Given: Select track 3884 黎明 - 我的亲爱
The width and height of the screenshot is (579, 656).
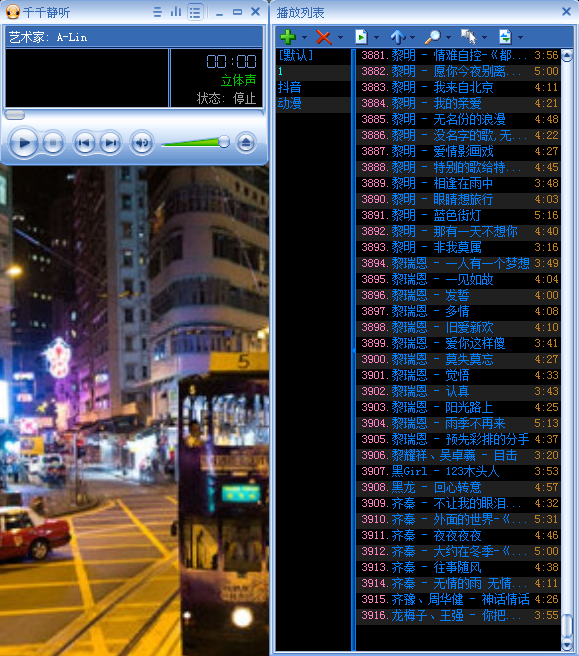Looking at the screenshot, I should 459,103.
